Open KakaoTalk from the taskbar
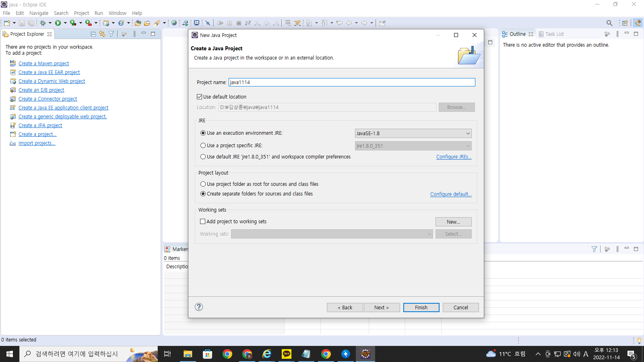This screenshot has height=362, width=644. click(x=287, y=354)
